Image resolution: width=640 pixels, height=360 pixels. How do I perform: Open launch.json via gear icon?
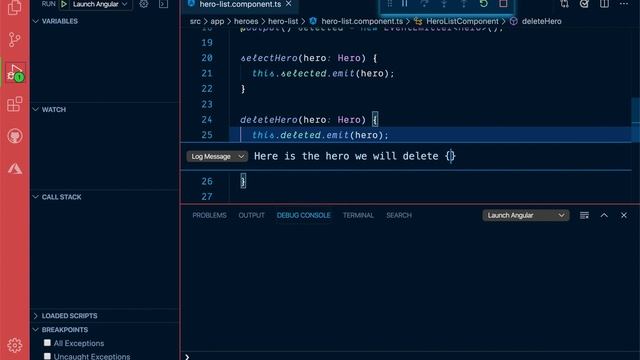point(144,4)
